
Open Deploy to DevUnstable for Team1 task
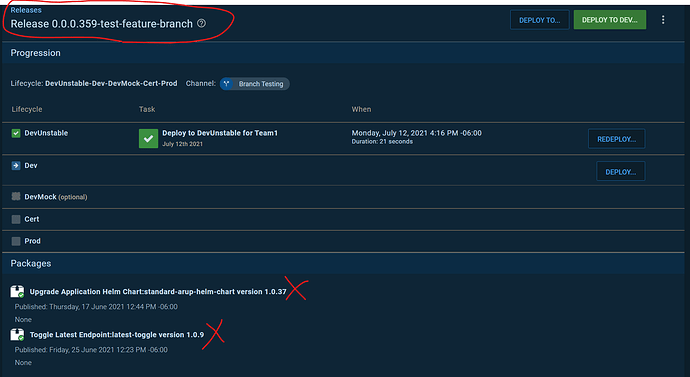(x=220, y=133)
